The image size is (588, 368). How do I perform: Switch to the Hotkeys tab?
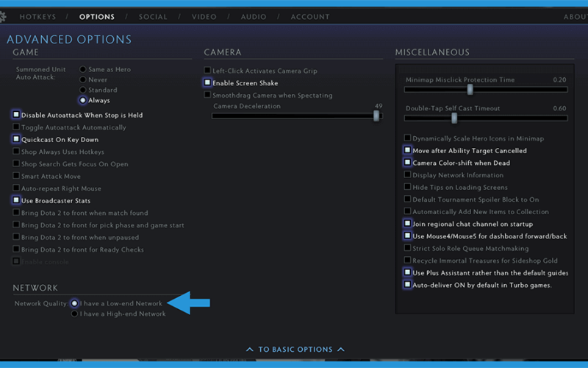pyautogui.click(x=37, y=17)
